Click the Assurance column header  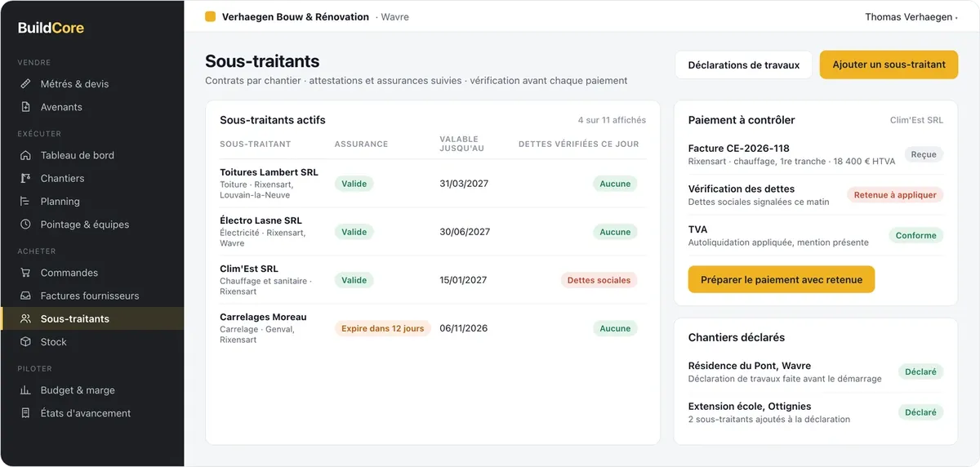point(361,144)
